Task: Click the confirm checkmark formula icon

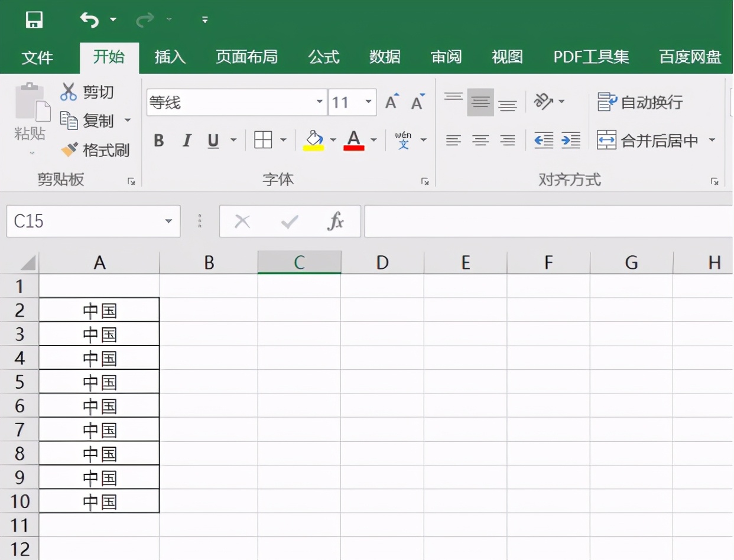Action: (290, 222)
